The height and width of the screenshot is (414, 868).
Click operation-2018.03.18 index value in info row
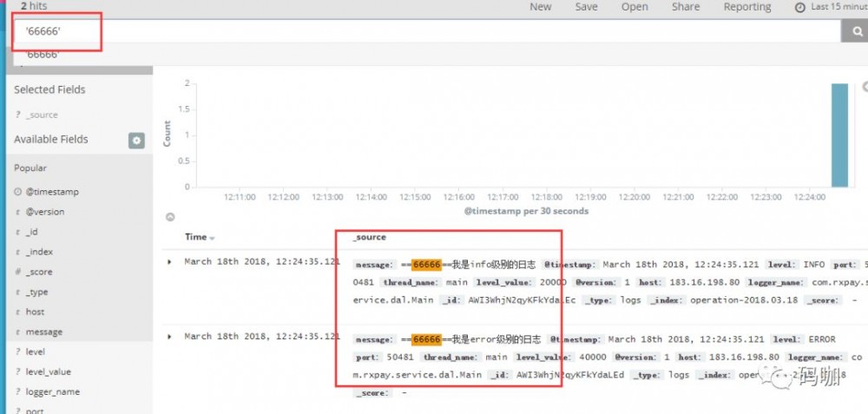point(744,299)
